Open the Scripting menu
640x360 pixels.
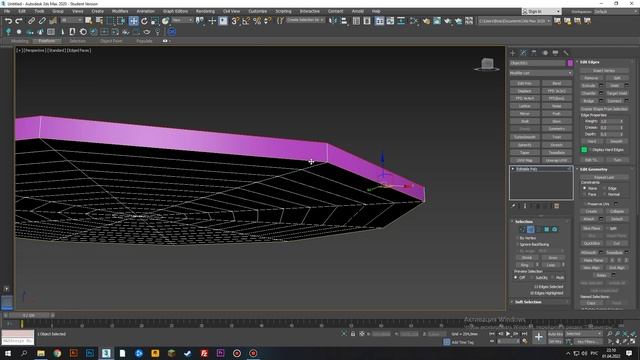[283, 11]
